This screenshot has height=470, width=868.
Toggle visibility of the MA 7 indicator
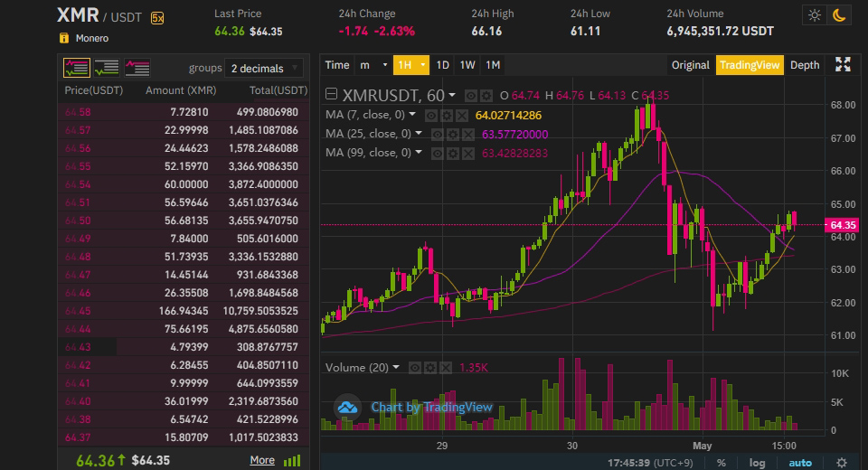(x=430, y=116)
